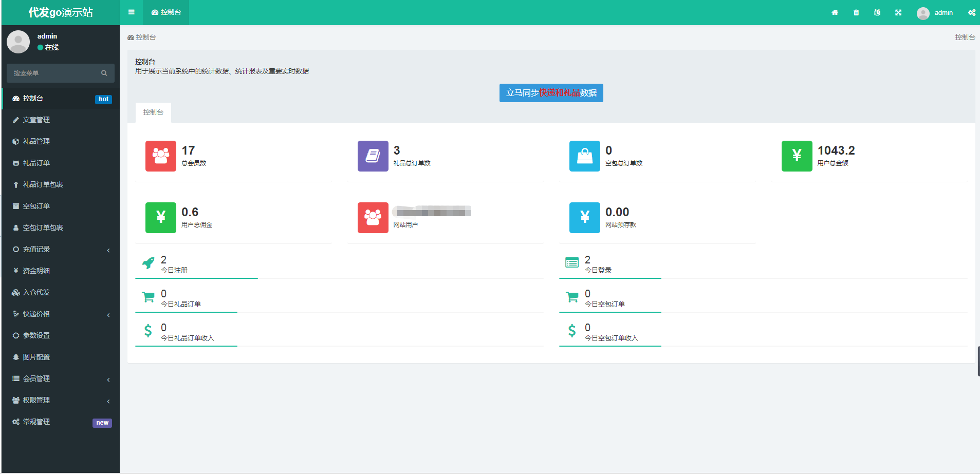Click the 17 总会员数 value
This screenshot has width=980, height=474.
(188, 150)
